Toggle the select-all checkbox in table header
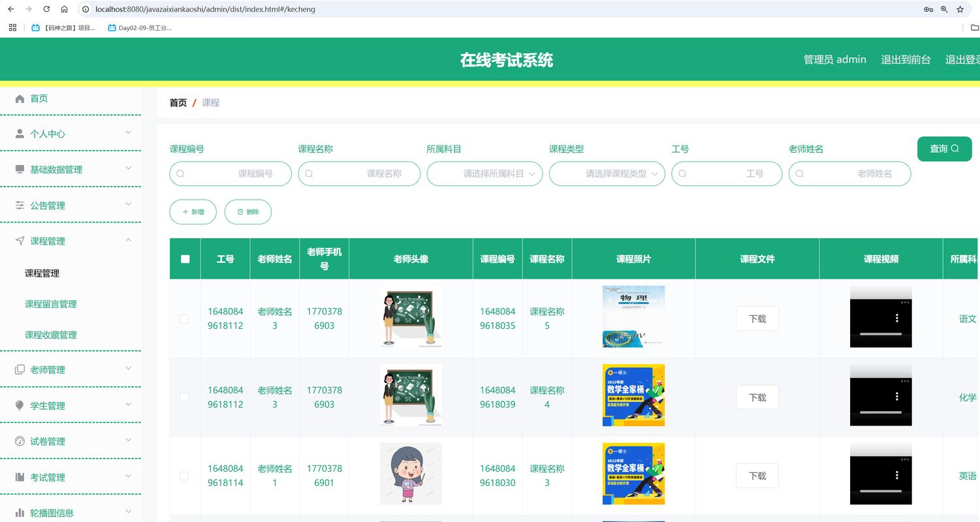 (185, 259)
